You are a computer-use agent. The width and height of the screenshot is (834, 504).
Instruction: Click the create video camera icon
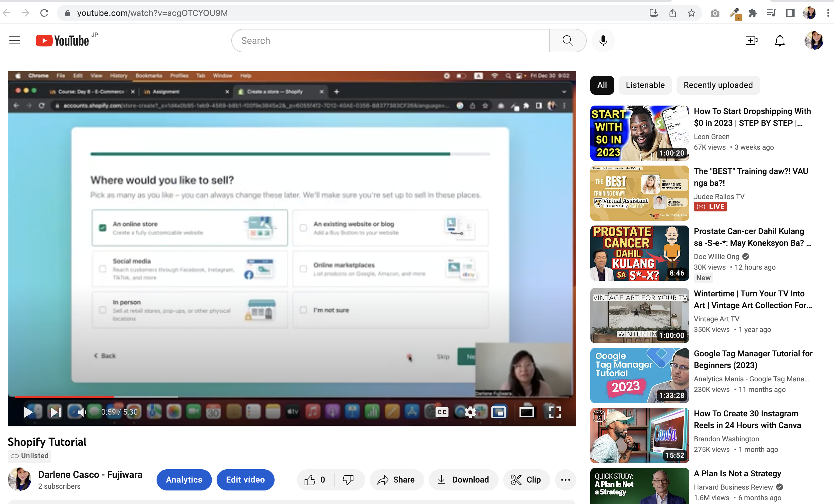[x=751, y=41]
